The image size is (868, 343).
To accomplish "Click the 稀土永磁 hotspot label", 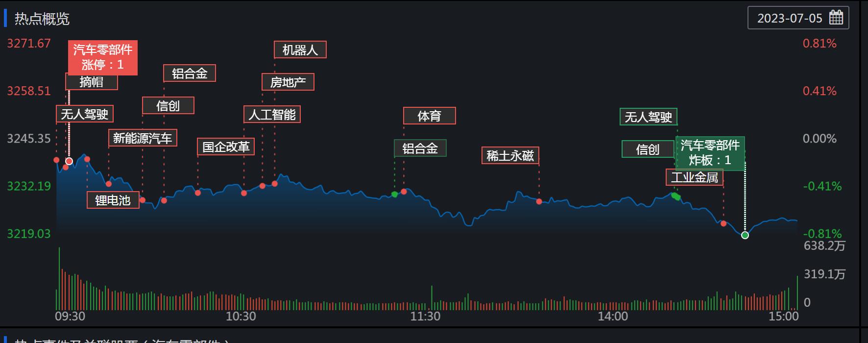I will tap(510, 156).
